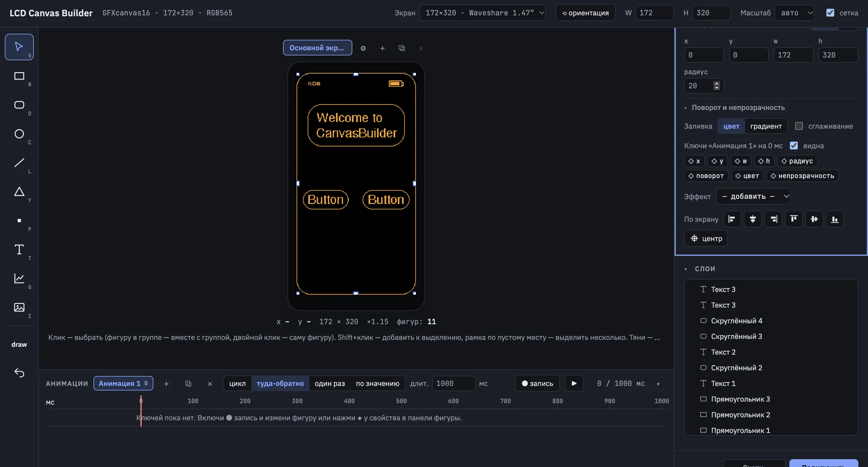
Task: Select the text tool
Action: (x=19, y=250)
